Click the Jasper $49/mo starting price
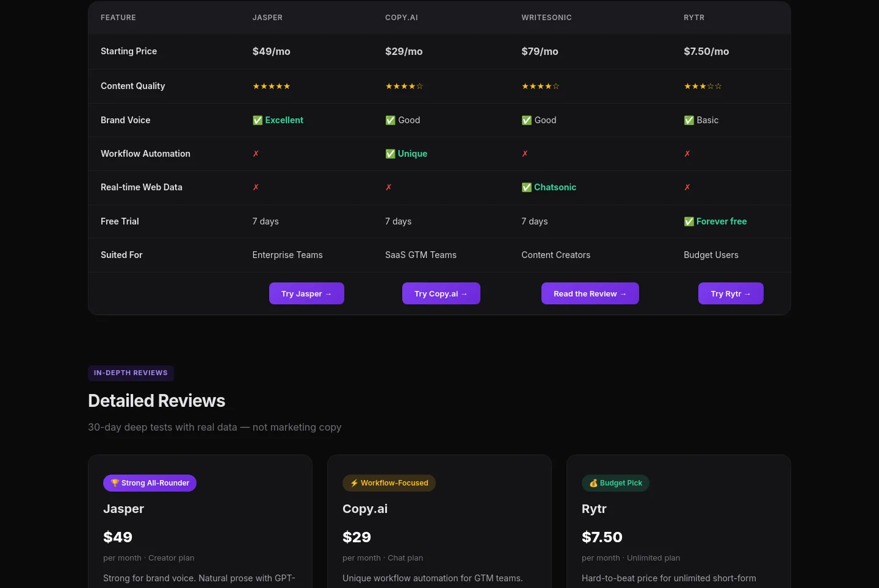The image size is (879, 588). click(272, 51)
